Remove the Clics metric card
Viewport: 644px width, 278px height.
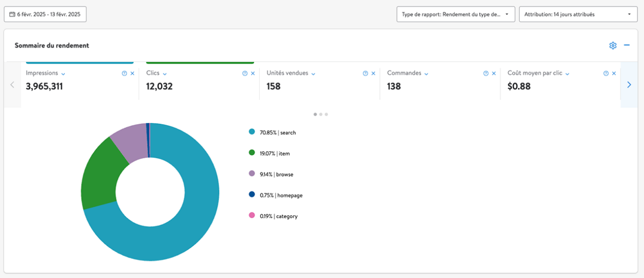[x=253, y=73]
